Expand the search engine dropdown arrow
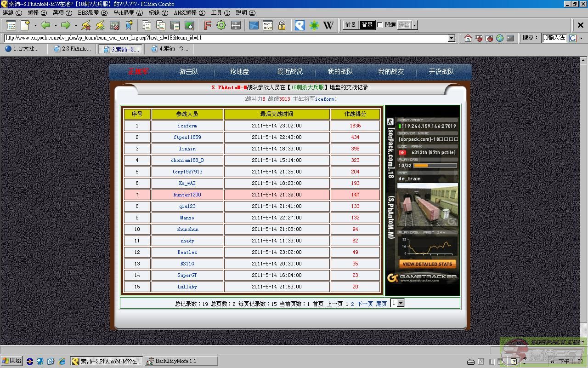 (x=581, y=38)
